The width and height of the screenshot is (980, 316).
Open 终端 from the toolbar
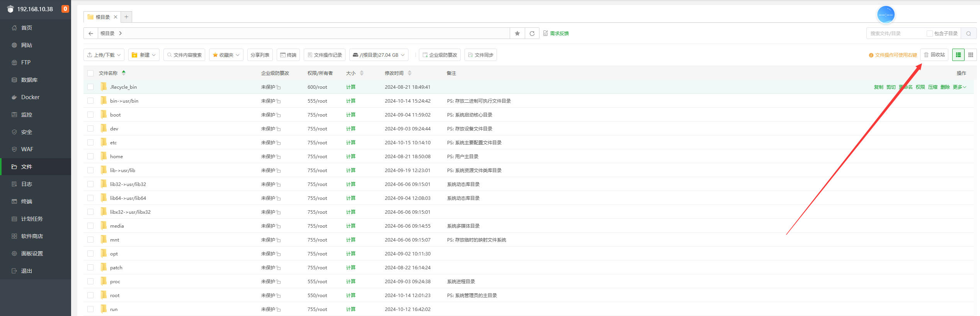tap(288, 55)
